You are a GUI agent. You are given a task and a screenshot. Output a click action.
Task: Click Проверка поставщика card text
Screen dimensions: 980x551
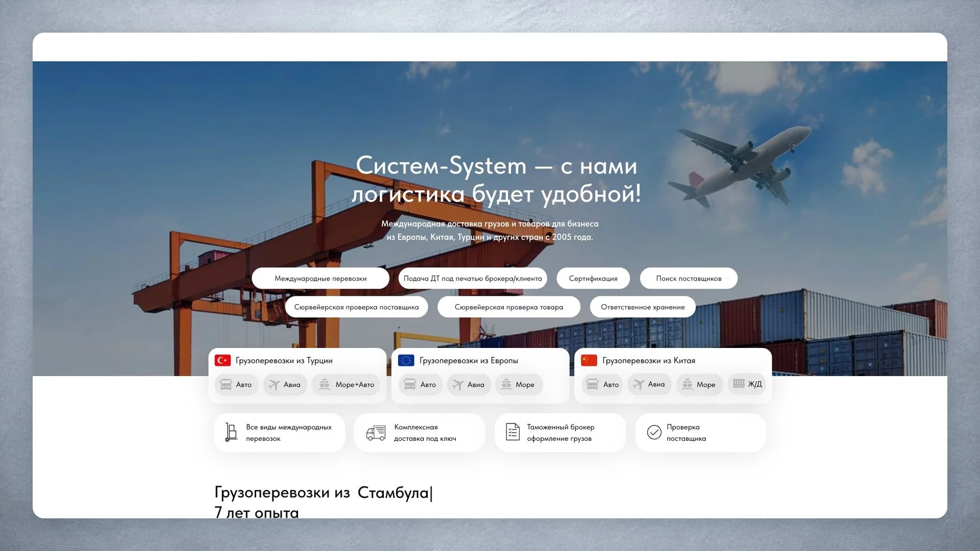[686, 433]
